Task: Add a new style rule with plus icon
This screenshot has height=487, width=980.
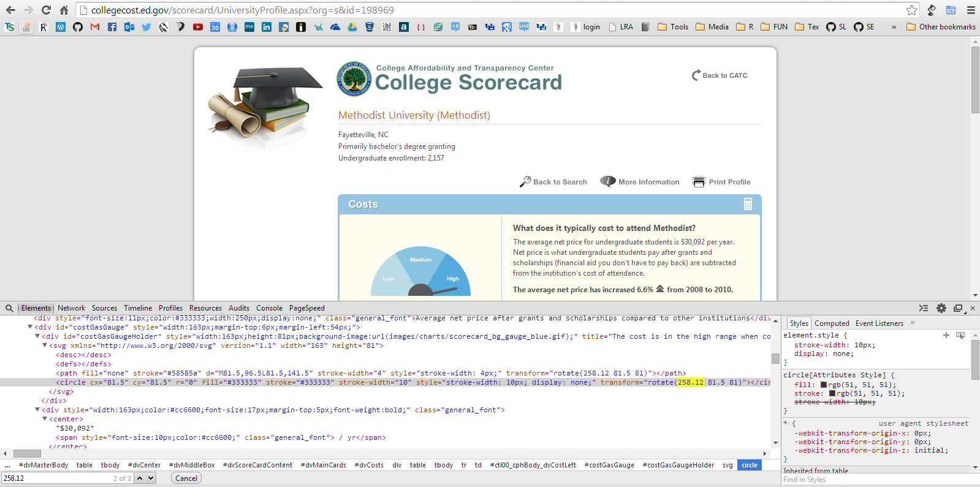Action: pos(946,335)
